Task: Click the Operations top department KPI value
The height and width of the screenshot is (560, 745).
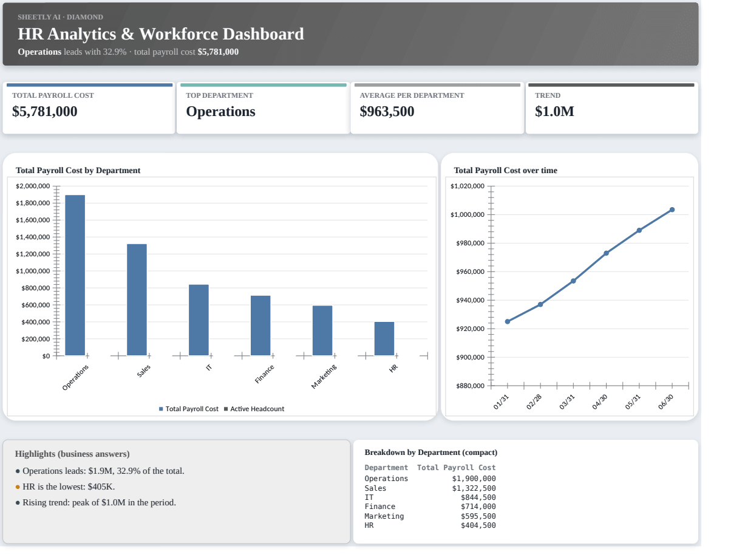Action: click(220, 112)
